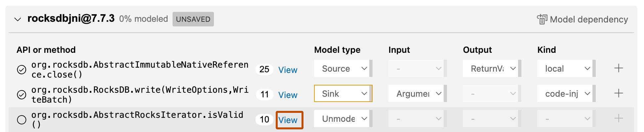
Task: Open Model type dropdown showing Source
Action: 342,69
